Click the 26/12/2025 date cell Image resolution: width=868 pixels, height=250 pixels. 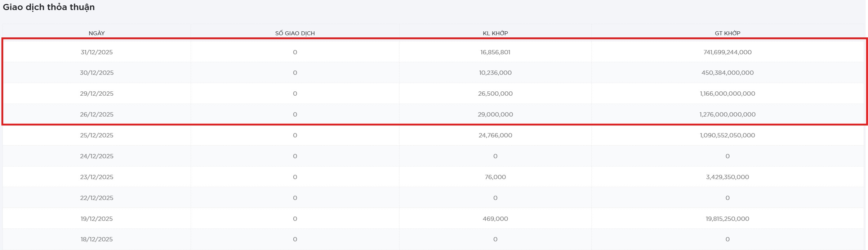pyautogui.click(x=97, y=114)
